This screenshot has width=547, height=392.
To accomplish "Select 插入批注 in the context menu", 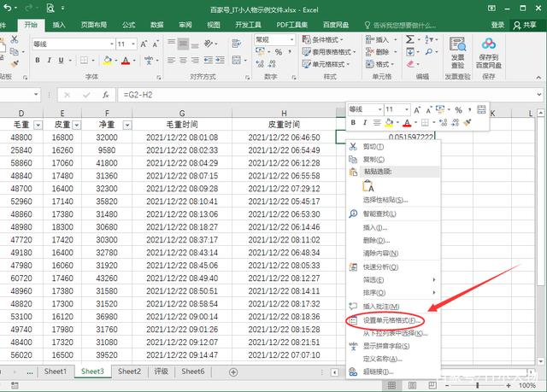I will [x=381, y=306].
